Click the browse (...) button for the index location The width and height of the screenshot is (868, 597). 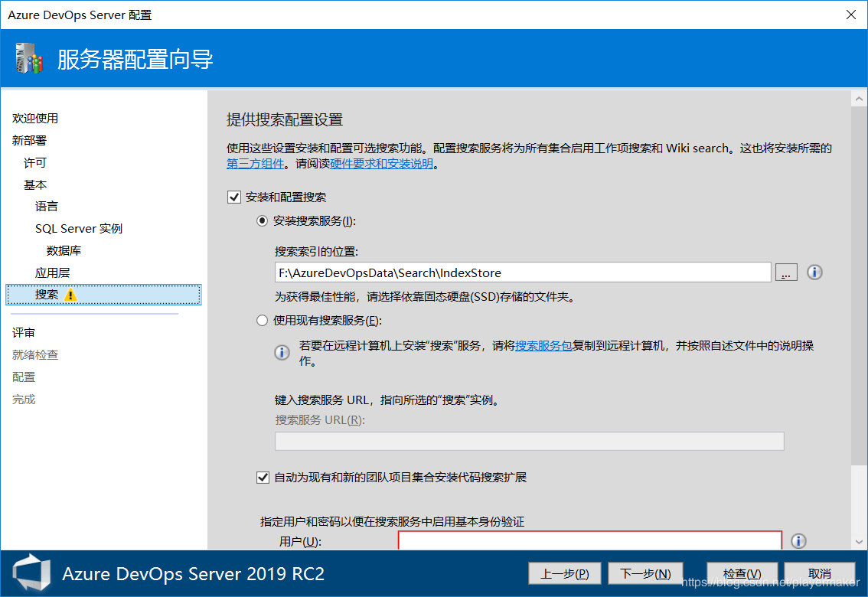[x=786, y=272]
